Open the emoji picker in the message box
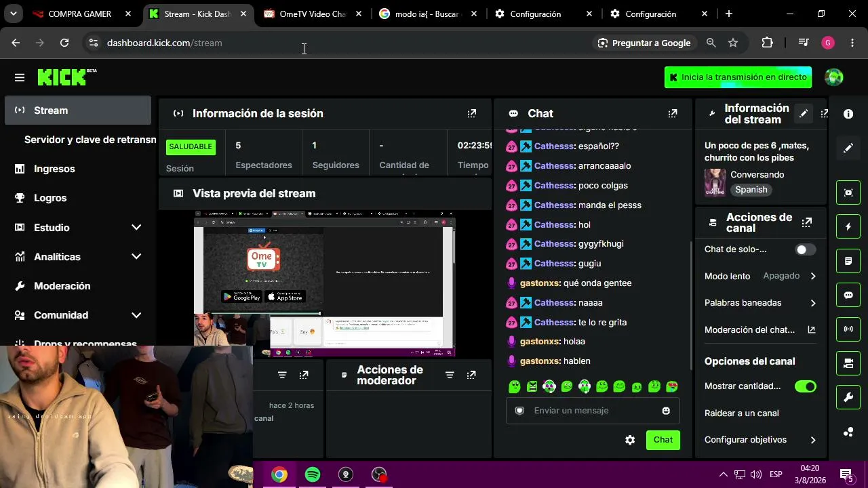868x488 pixels. (x=666, y=411)
